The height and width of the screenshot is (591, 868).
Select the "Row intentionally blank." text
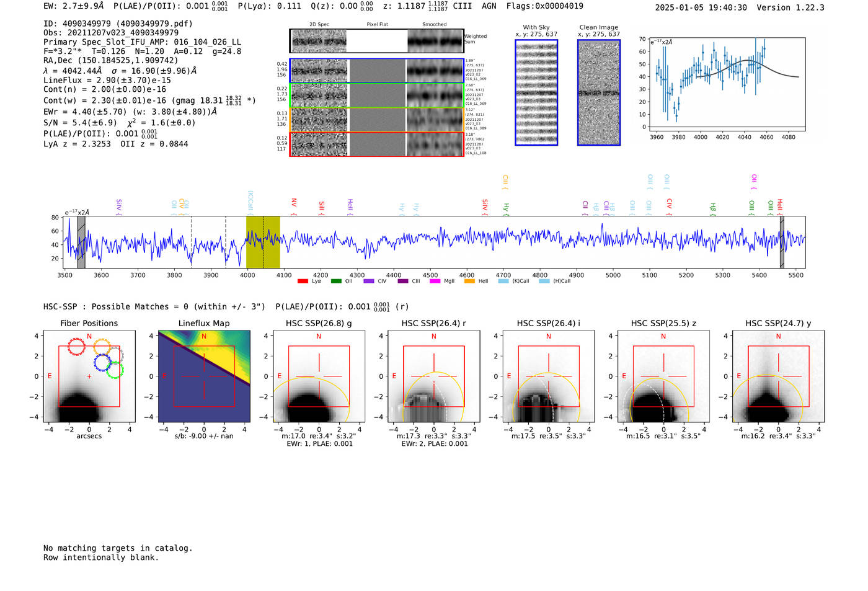click(101, 558)
